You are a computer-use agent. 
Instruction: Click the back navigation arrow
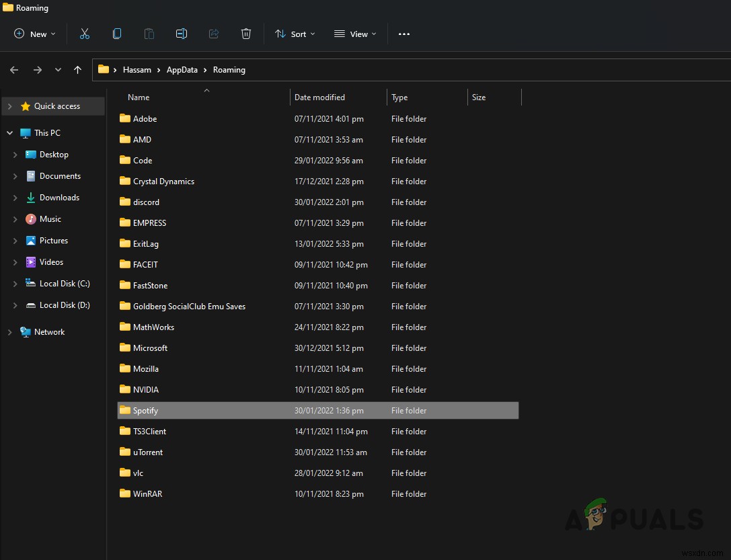click(13, 69)
